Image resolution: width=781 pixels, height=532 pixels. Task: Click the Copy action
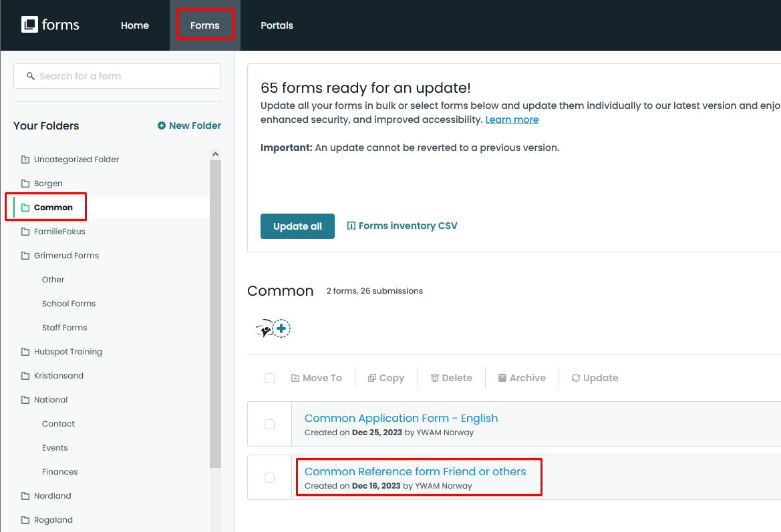click(x=386, y=378)
